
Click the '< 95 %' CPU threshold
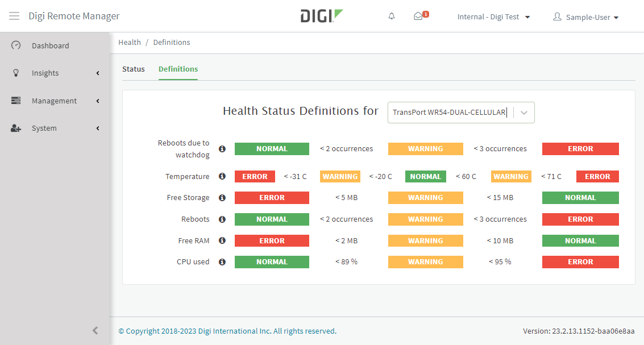(500, 261)
